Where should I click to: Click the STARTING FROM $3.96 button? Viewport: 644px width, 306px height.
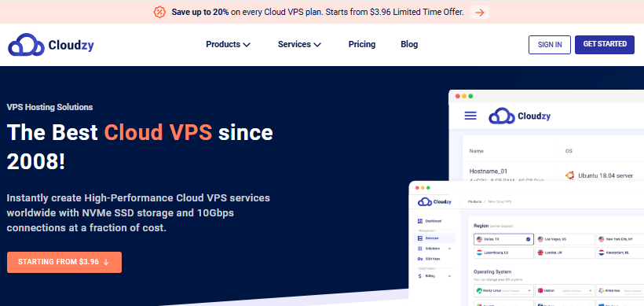(64, 262)
